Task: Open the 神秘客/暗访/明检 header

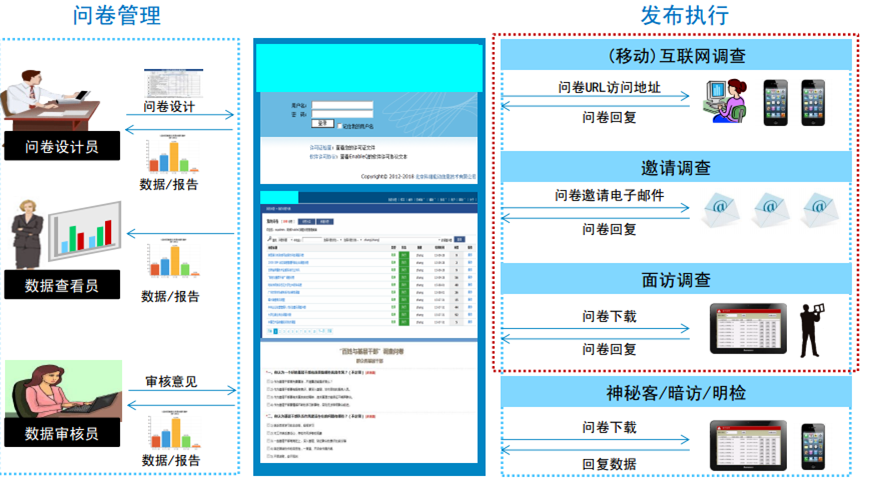Action: 676,393
